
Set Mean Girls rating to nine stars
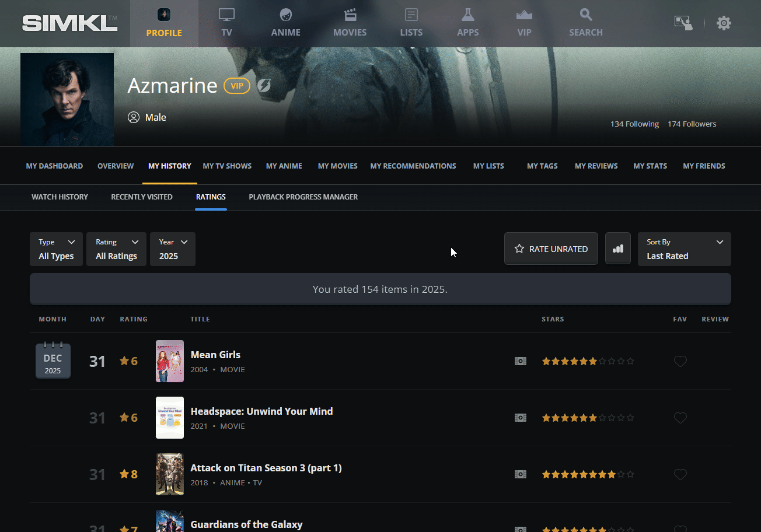click(x=621, y=362)
